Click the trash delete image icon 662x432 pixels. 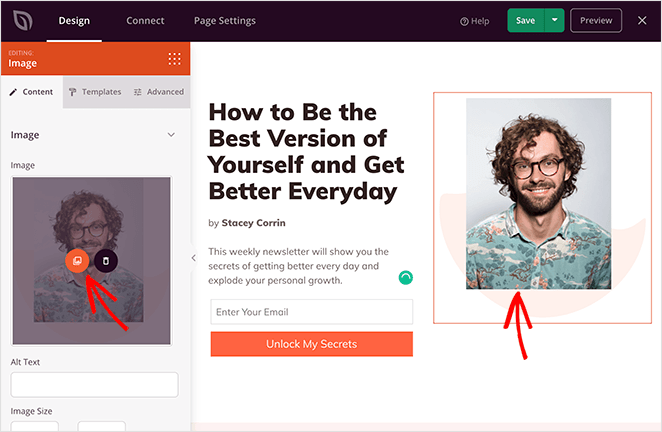[106, 261]
